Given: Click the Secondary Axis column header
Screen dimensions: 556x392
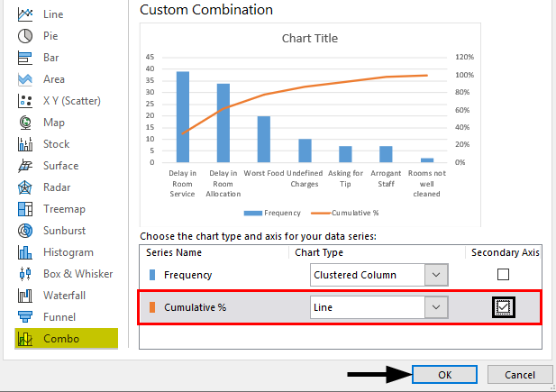Looking at the screenshot, I should 506,252.
